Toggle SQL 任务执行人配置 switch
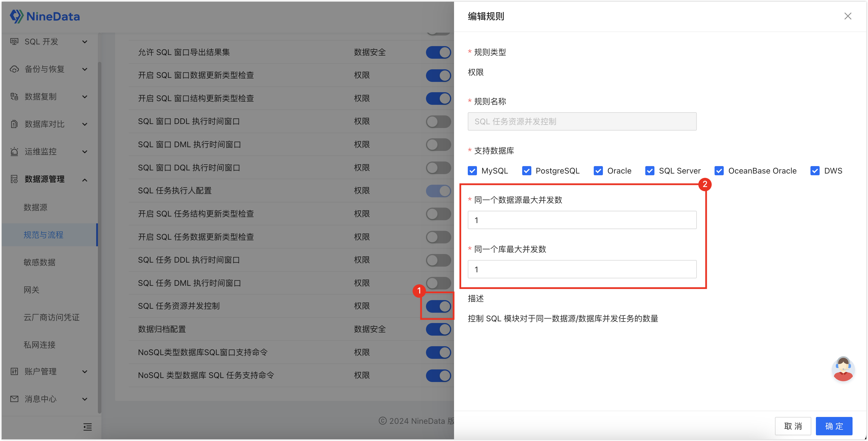The width and height of the screenshot is (868, 441). (x=438, y=191)
